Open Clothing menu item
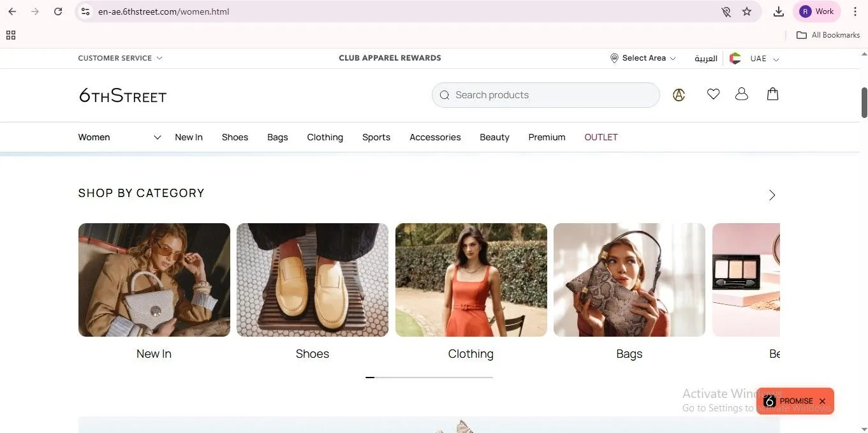 (x=325, y=137)
